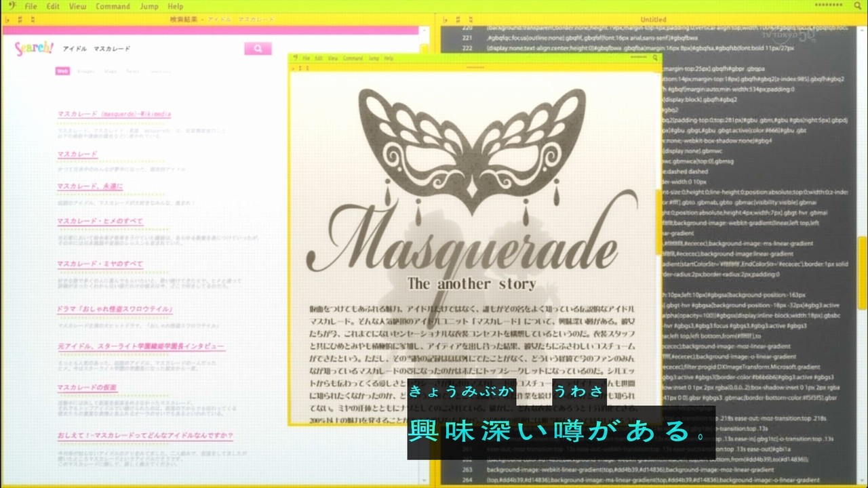Open the 元アイドル、スターライト学園 interview result
This screenshot has width=868, height=488.
(140, 346)
